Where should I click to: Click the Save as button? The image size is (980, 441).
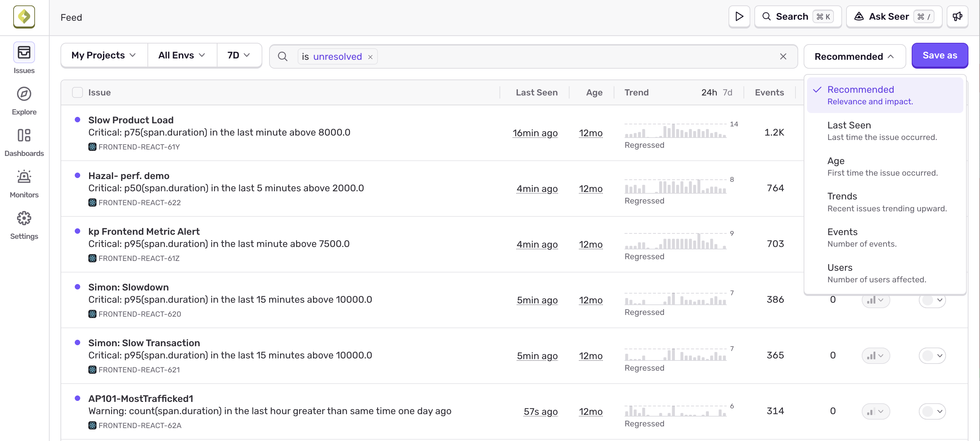(939, 56)
